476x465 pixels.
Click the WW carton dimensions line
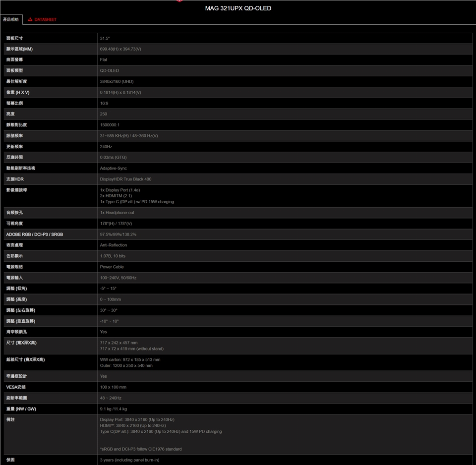coord(130,359)
